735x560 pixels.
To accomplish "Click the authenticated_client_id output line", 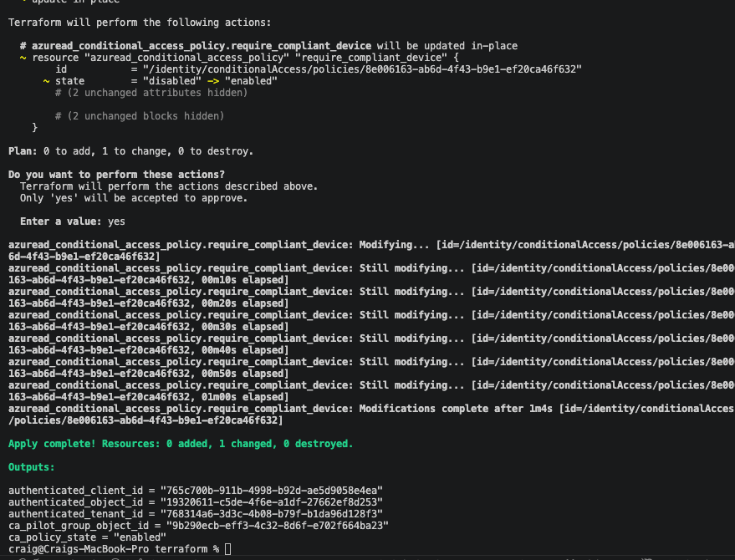I will [196, 491].
